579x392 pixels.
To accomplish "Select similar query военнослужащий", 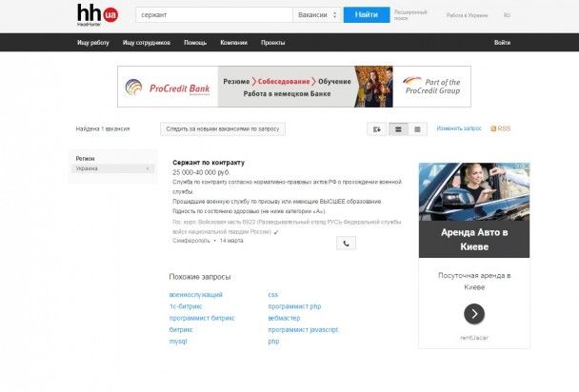I will tap(195, 295).
